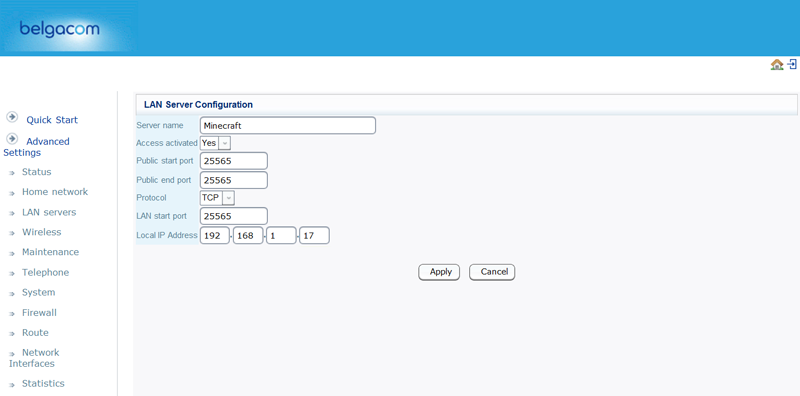Click the logout door icon
Screen dimensions: 800x396
tap(792, 64)
